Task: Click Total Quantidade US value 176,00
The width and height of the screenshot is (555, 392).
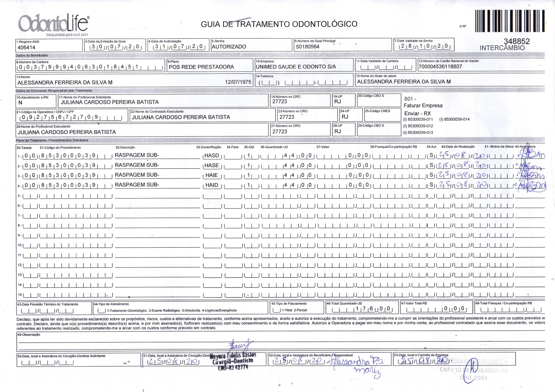Action: click(x=373, y=309)
